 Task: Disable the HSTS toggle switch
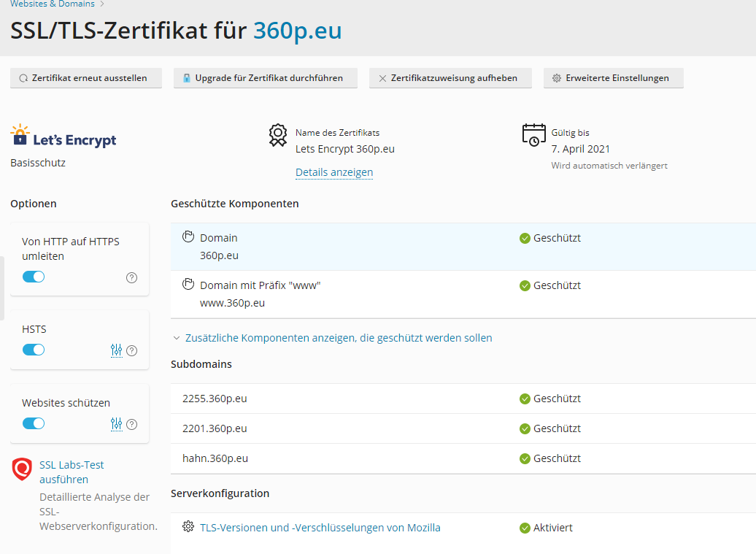[34, 350]
